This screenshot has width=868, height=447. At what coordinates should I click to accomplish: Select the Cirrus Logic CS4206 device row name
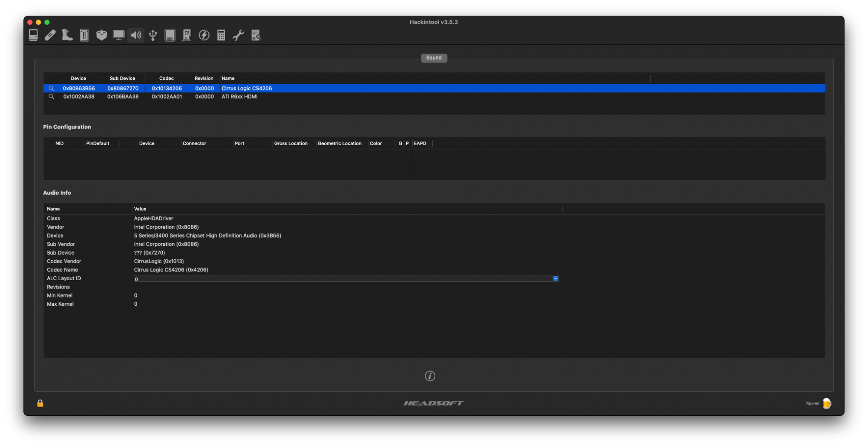click(x=247, y=88)
